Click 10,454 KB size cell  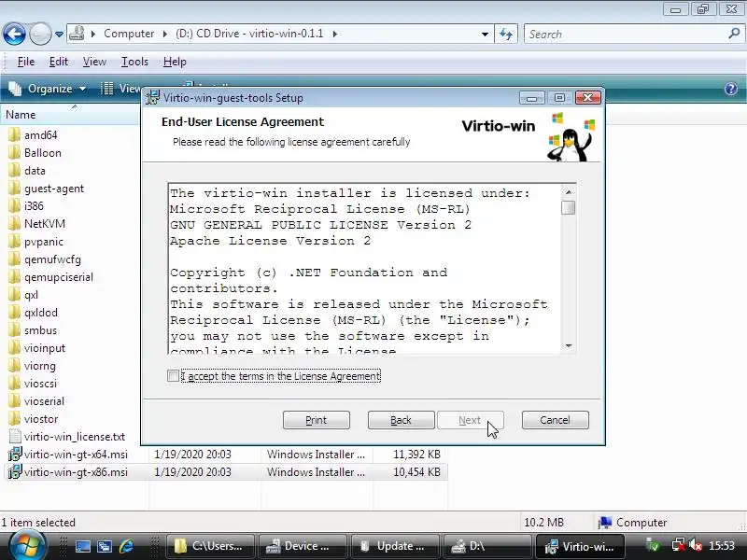(x=416, y=472)
